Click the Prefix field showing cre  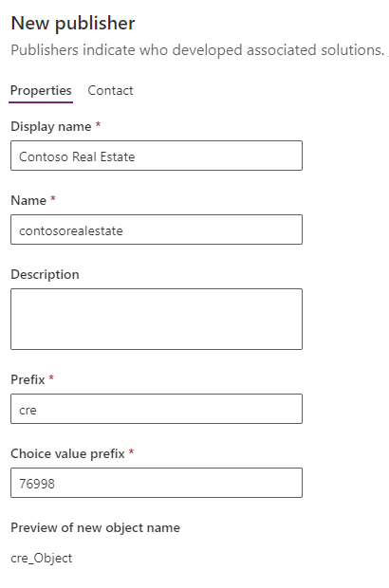coord(157,409)
